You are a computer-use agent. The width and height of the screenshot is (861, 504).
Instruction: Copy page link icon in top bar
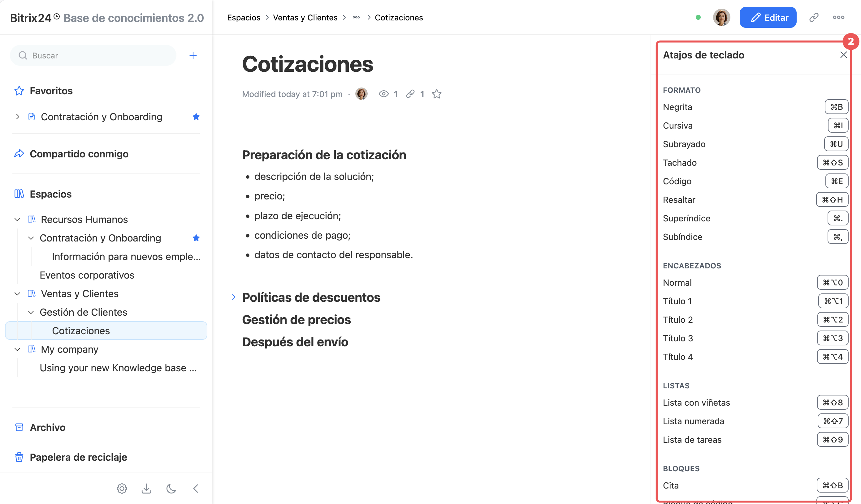coord(814,17)
